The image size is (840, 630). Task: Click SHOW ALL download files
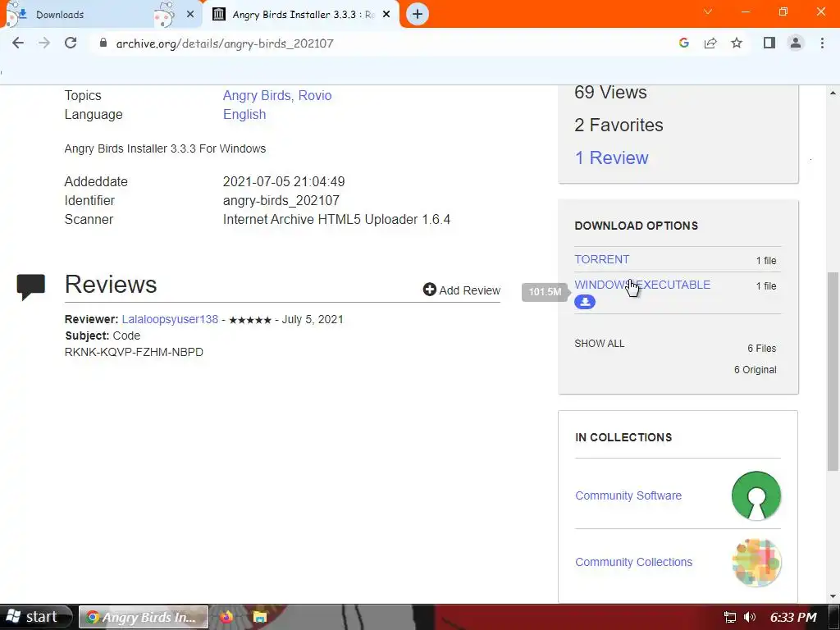[x=600, y=344]
